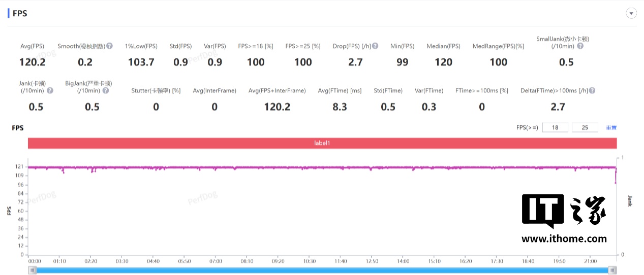Click the right handle of the time range slider
Viewport: 644px width, 275px height.
613,270
